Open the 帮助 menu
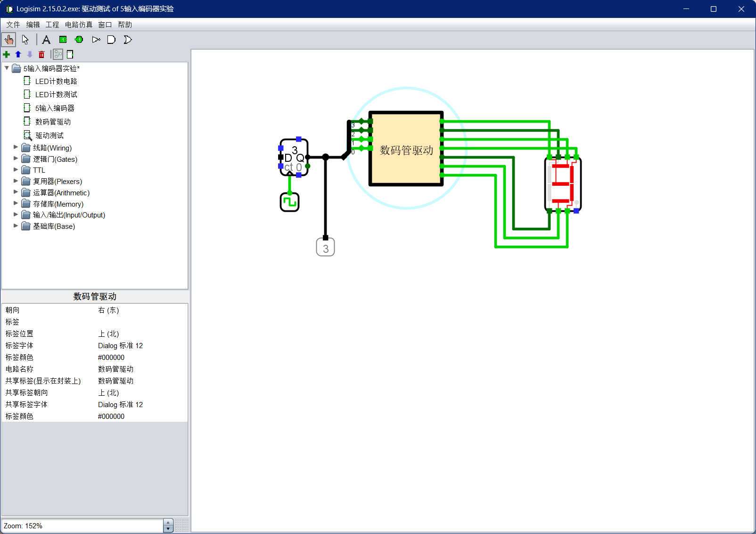Screen dimensions: 756x534 coord(125,25)
